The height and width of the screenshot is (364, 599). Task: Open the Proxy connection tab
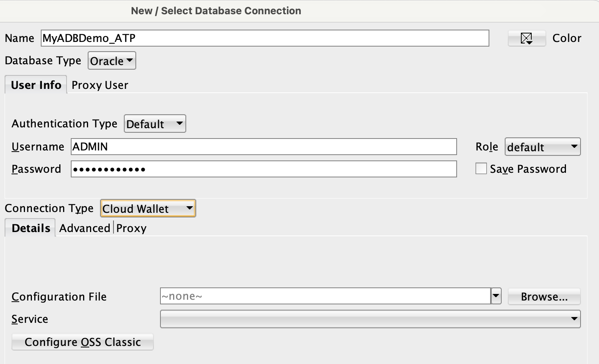131,228
